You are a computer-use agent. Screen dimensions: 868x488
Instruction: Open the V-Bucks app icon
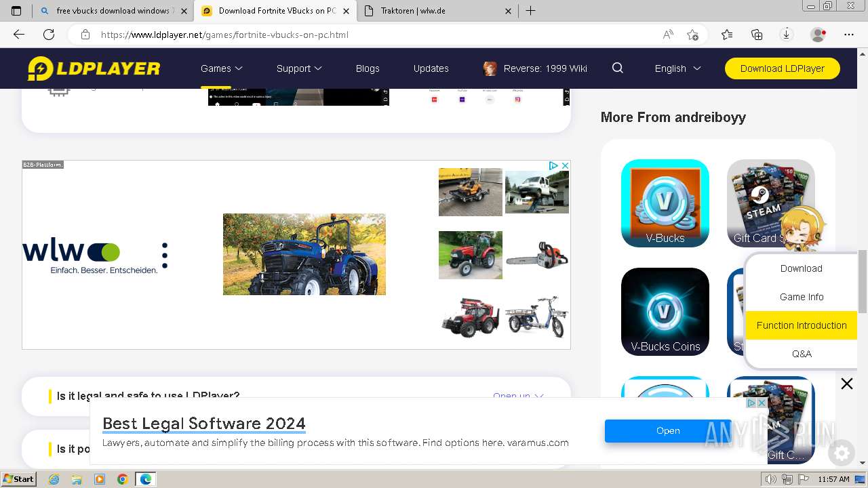665,203
